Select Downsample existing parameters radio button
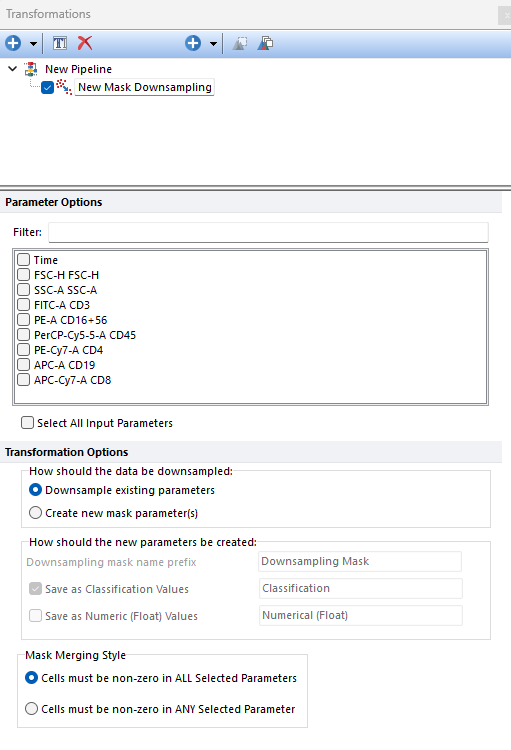The image size is (511, 750). pyautogui.click(x=35, y=490)
